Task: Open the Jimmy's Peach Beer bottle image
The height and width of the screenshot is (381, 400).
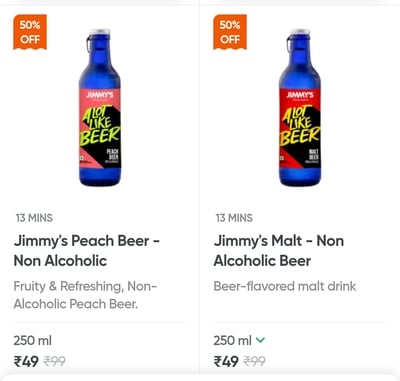Action: (x=100, y=107)
